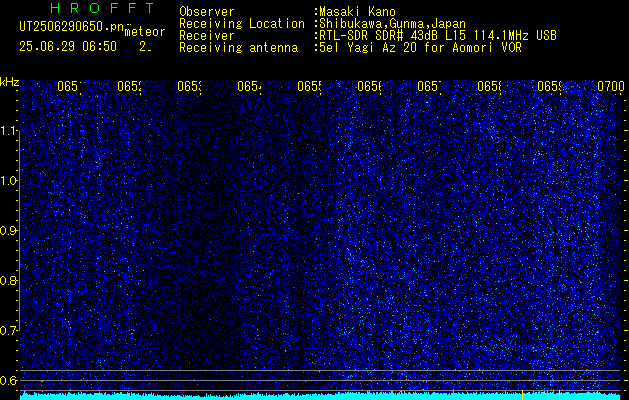Click the 0655 time marker

pos(309,86)
